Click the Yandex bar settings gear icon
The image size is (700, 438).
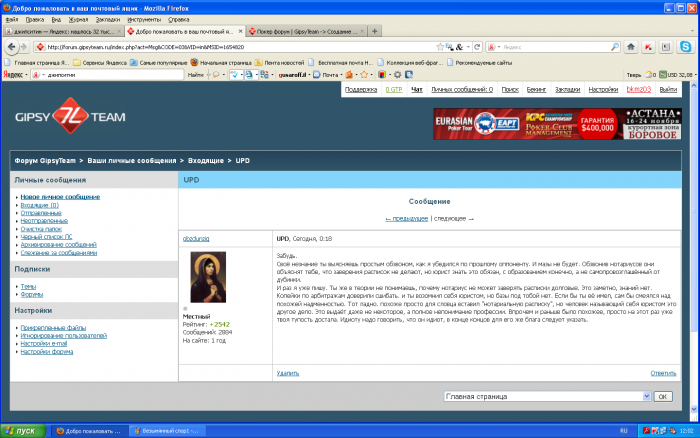click(397, 75)
